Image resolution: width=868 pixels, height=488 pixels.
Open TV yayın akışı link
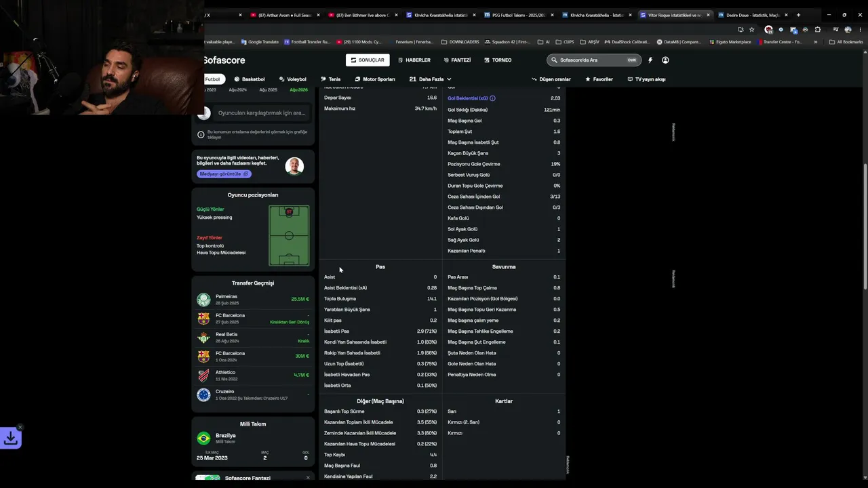tap(646, 79)
